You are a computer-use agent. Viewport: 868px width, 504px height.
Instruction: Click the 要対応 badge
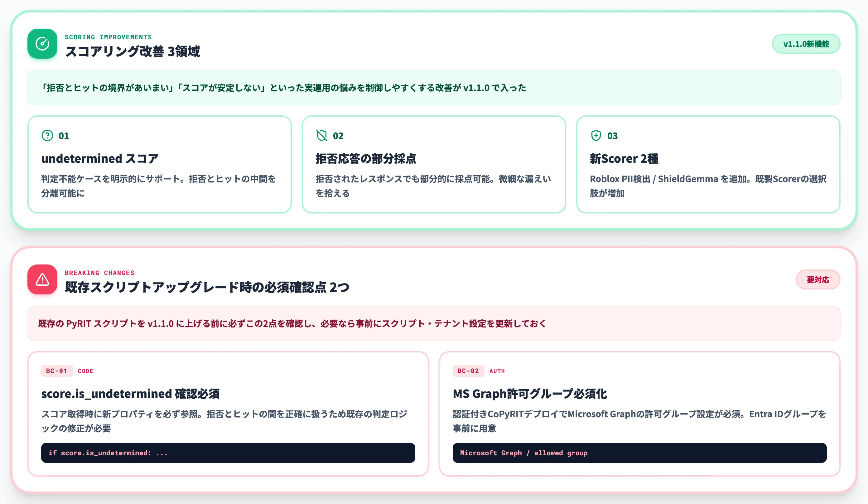[818, 279]
